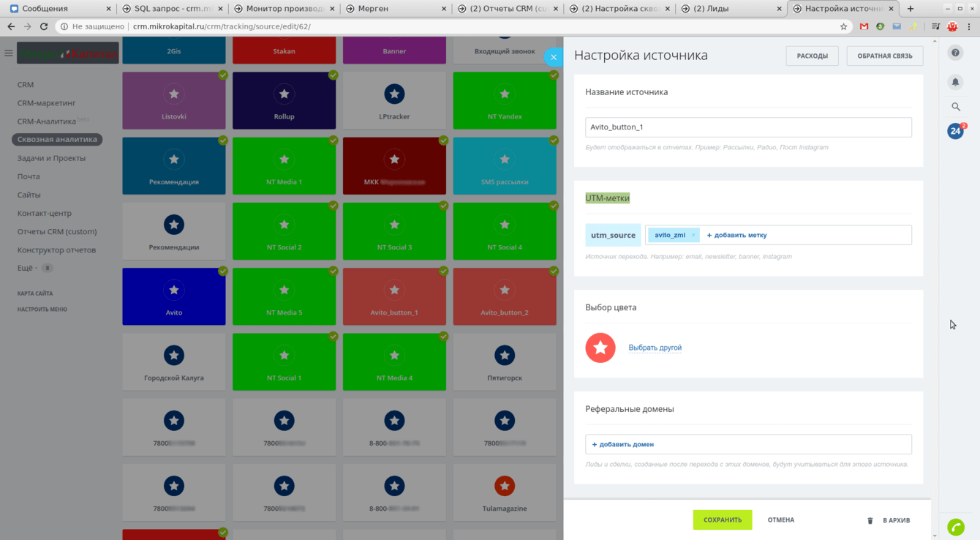Click the trash icon beside В архив
This screenshot has width=980, height=540.
[870, 520]
